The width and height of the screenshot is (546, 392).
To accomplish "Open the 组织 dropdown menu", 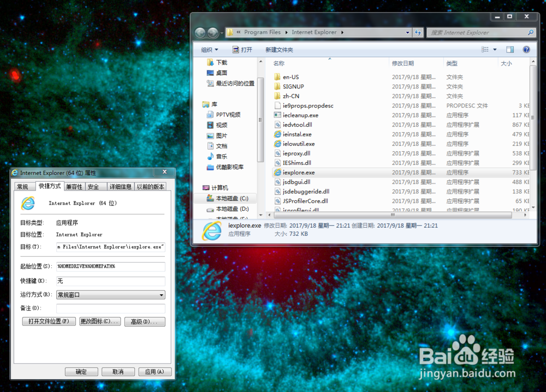I will point(210,50).
